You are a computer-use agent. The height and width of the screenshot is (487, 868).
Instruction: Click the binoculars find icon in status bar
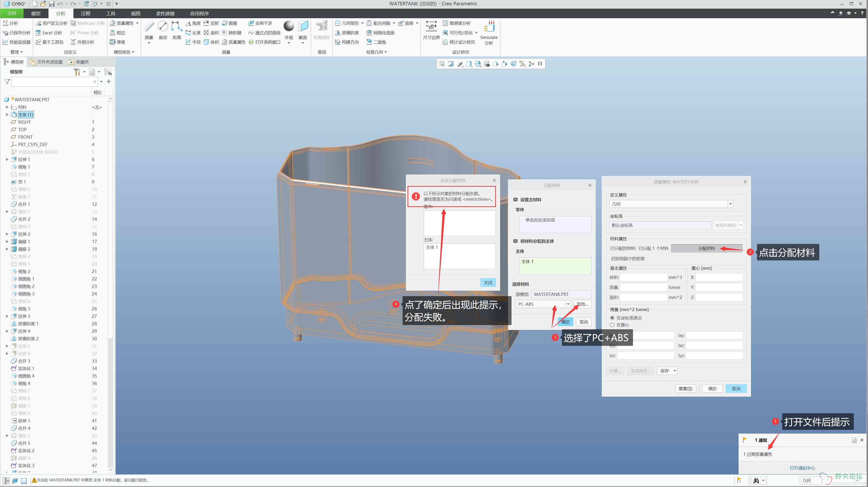[756, 481]
